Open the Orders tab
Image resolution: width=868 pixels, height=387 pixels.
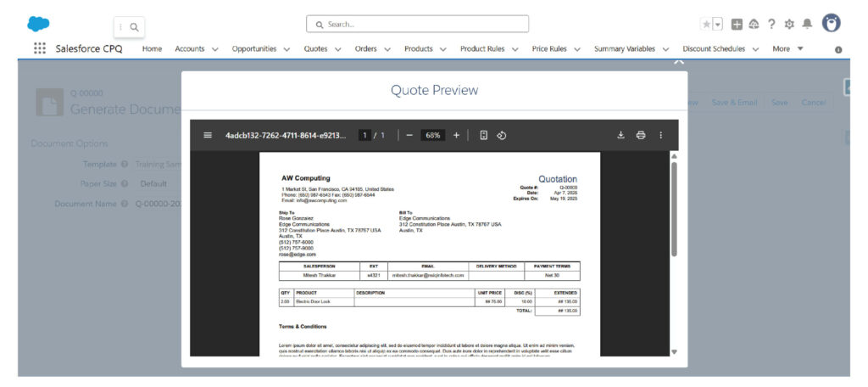[366, 48]
